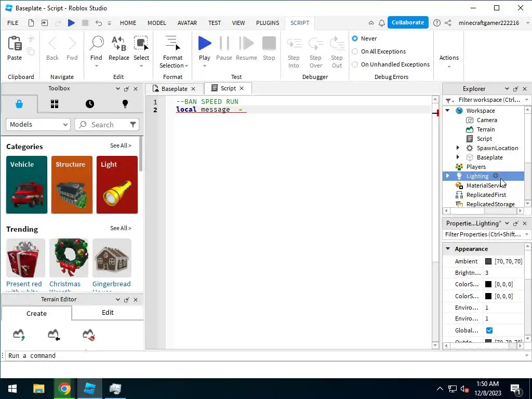Select Script in the Explorer tree

coord(484,138)
